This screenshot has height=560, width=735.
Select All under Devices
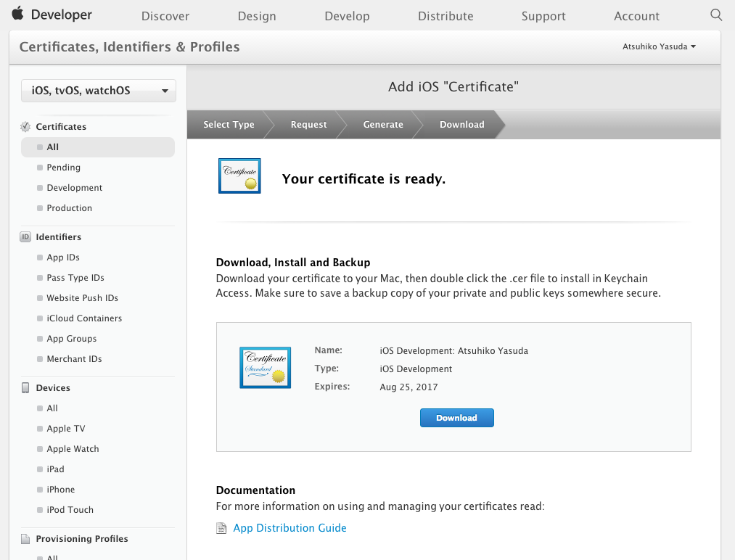click(x=52, y=408)
